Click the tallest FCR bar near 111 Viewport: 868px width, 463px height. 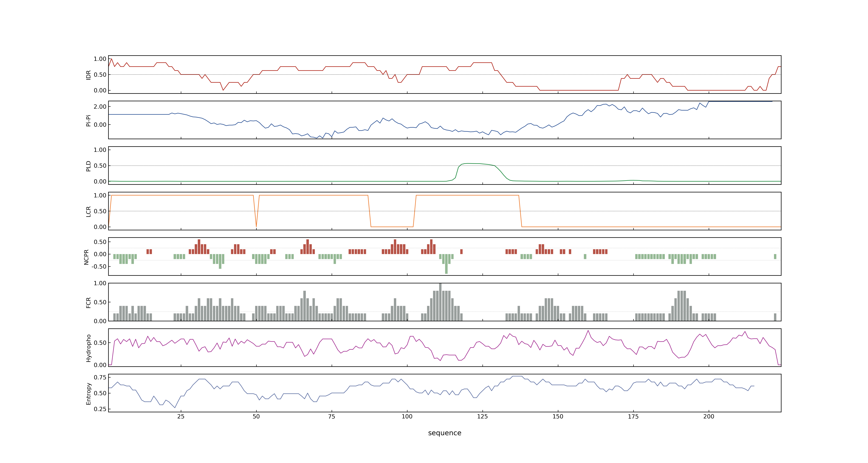(440, 302)
